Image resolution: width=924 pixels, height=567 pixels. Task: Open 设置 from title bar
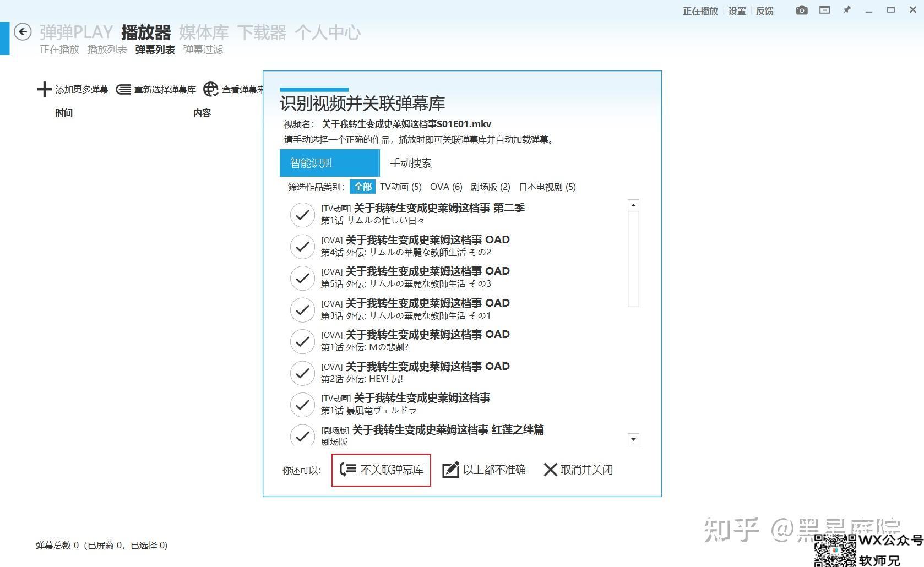(x=737, y=11)
